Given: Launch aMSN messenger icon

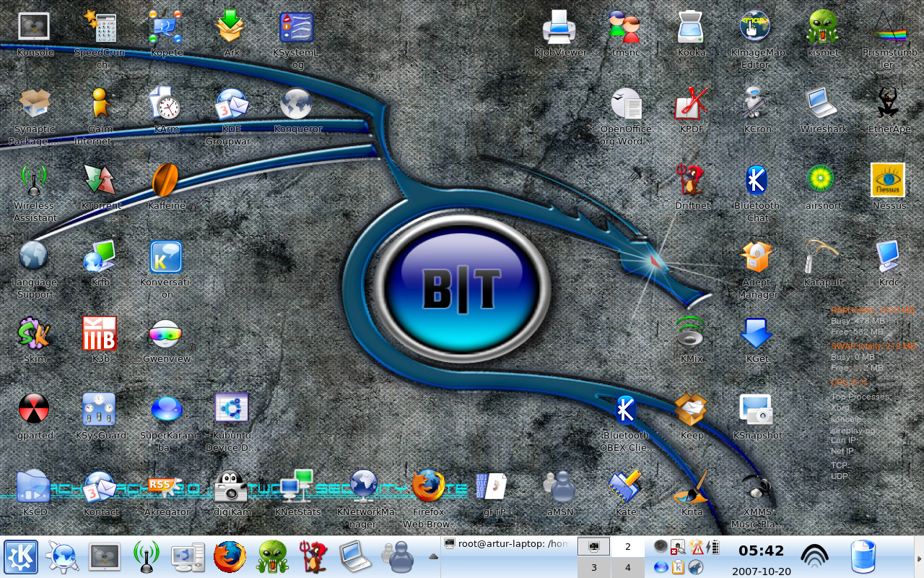Looking at the screenshot, I should click(559, 486).
